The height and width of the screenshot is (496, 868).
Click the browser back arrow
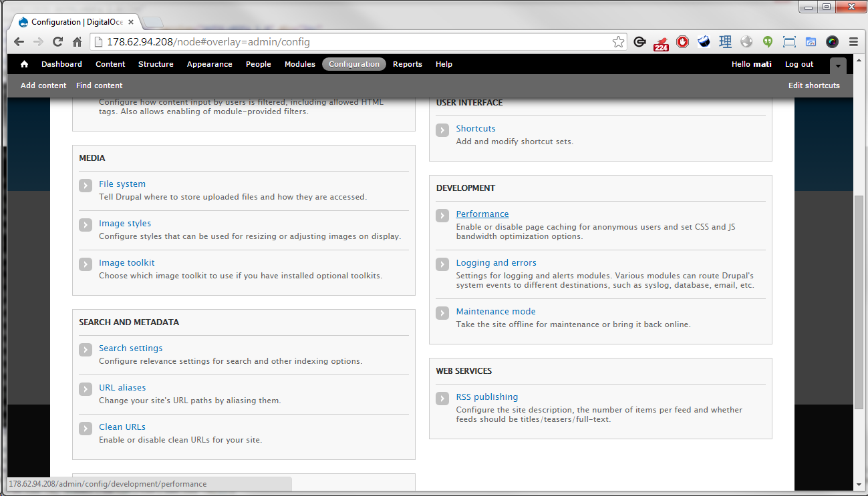19,42
